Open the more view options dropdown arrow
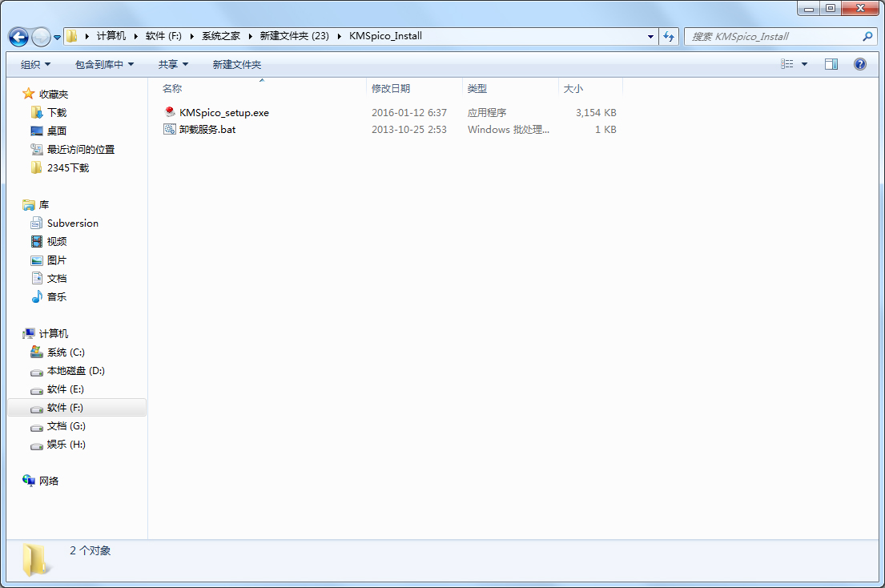 tap(804, 64)
